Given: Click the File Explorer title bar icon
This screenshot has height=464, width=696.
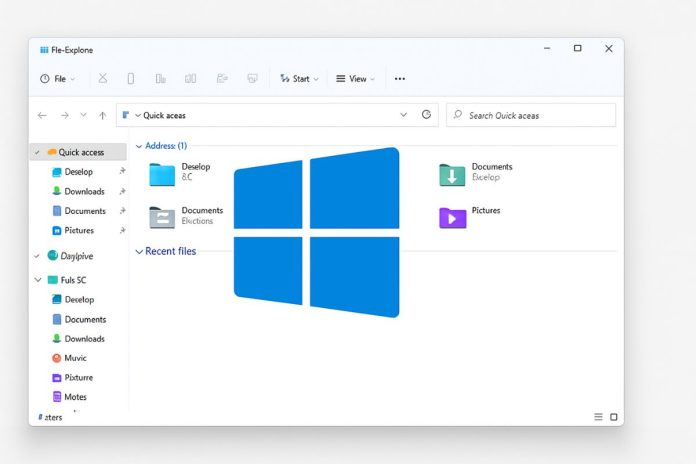Looking at the screenshot, I should click(x=44, y=50).
